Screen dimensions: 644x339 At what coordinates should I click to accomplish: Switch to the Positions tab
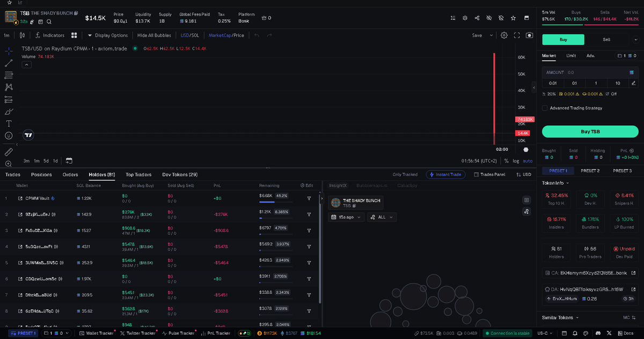pyautogui.click(x=41, y=175)
